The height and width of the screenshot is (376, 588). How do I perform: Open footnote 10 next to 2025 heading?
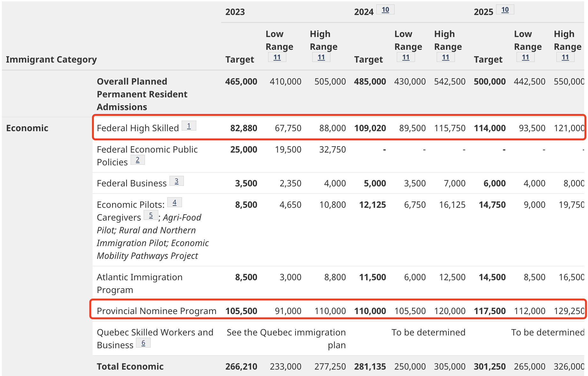505,10
